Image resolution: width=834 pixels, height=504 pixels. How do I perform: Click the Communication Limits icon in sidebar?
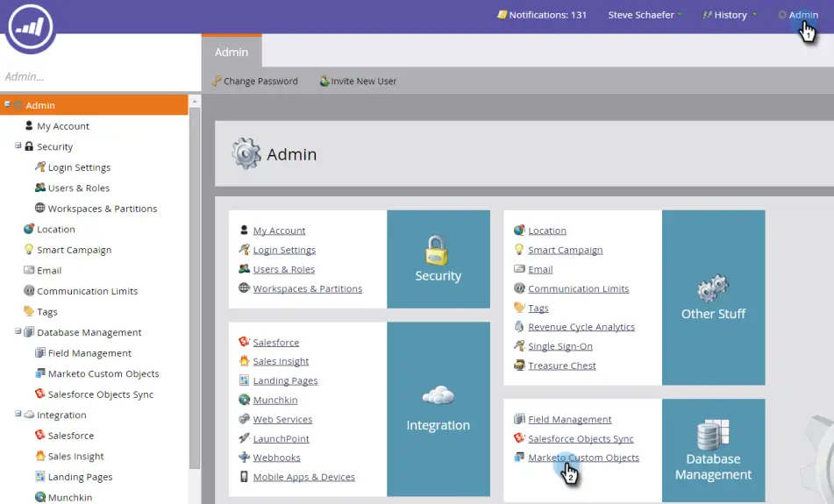(29, 291)
